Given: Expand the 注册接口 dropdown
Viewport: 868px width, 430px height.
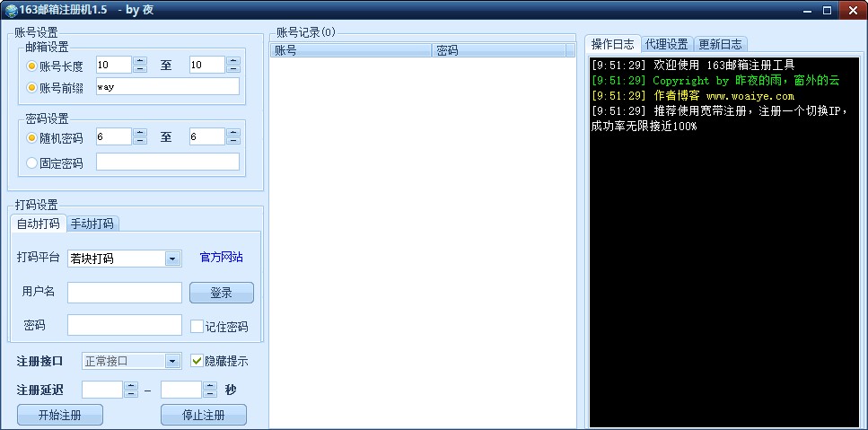Looking at the screenshot, I should point(172,361).
